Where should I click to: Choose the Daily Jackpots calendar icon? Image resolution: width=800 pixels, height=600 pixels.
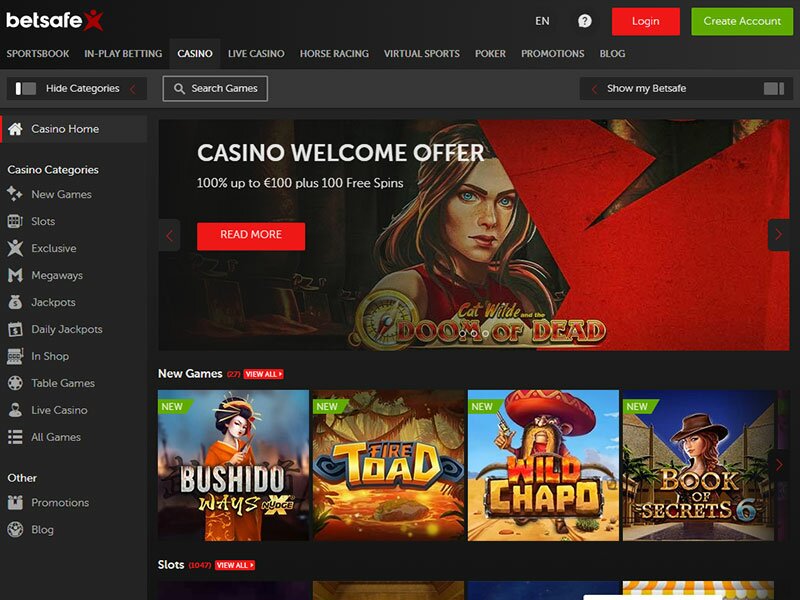[x=15, y=329]
